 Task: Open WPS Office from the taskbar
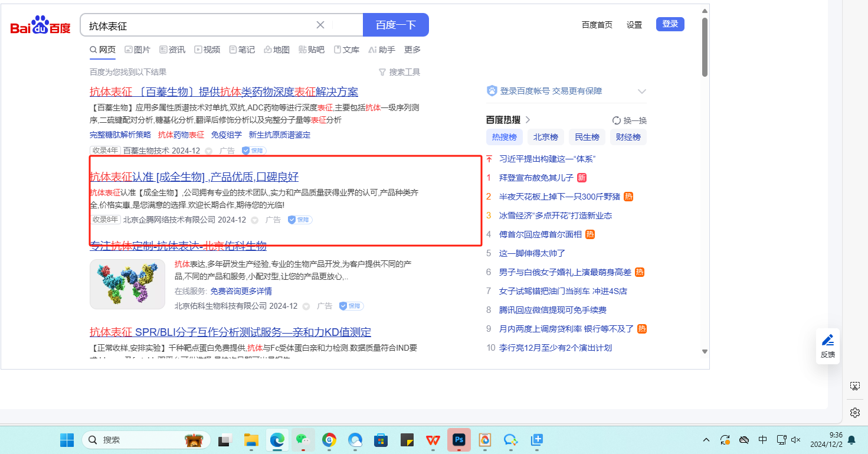tap(433, 440)
